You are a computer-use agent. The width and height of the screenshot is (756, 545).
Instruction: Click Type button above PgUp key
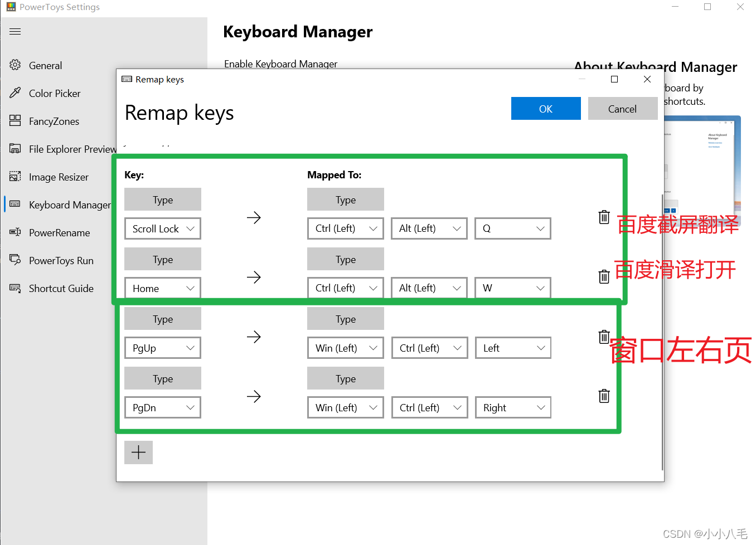pyautogui.click(x=163, y=319)
